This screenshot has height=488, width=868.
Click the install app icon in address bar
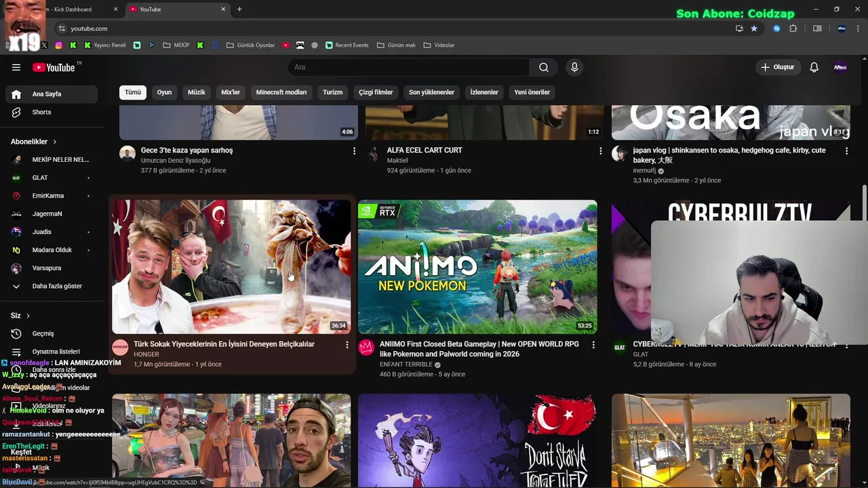pos(739,28)
